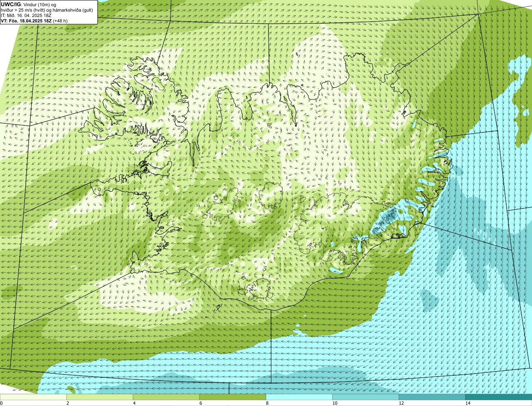Click the title line "UWC/IG: Vindur (10m) og"

29,4
